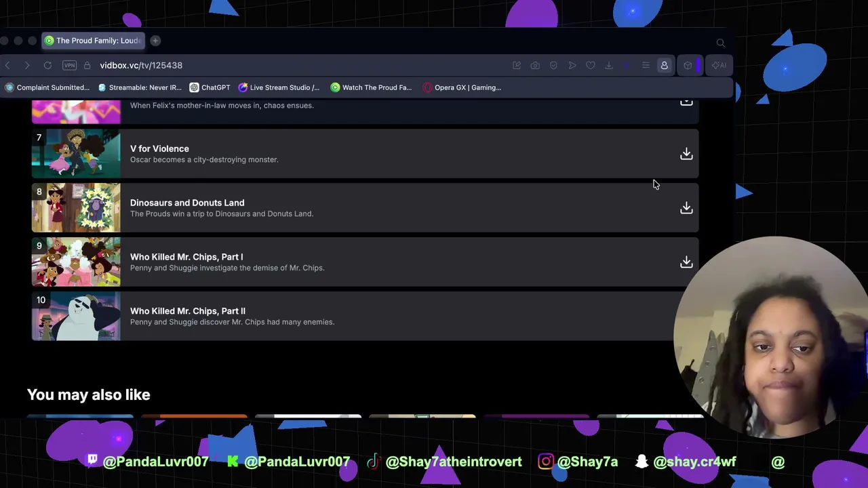868x488 pixels.
Task: Open the Opera GX Gaming bookmark
Action: pyautogui.click(x=462, y=87)
